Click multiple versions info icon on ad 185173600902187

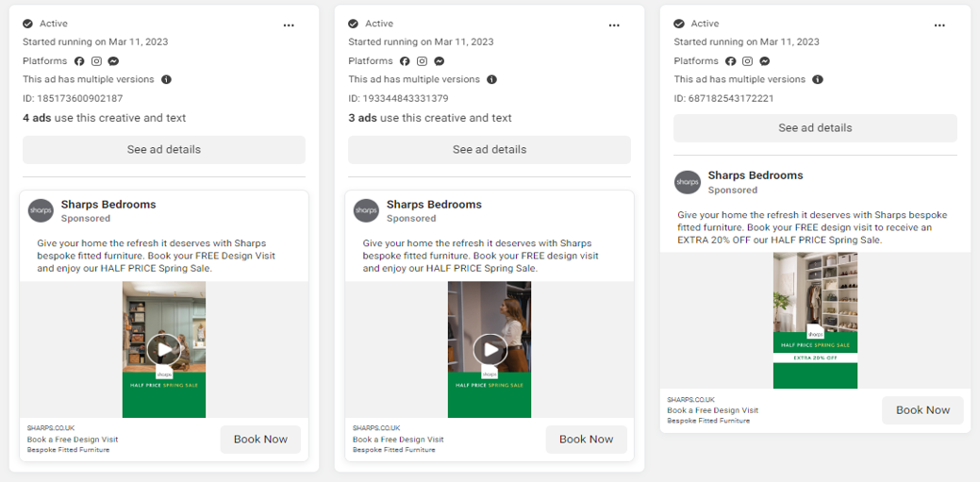pos(166,79)
